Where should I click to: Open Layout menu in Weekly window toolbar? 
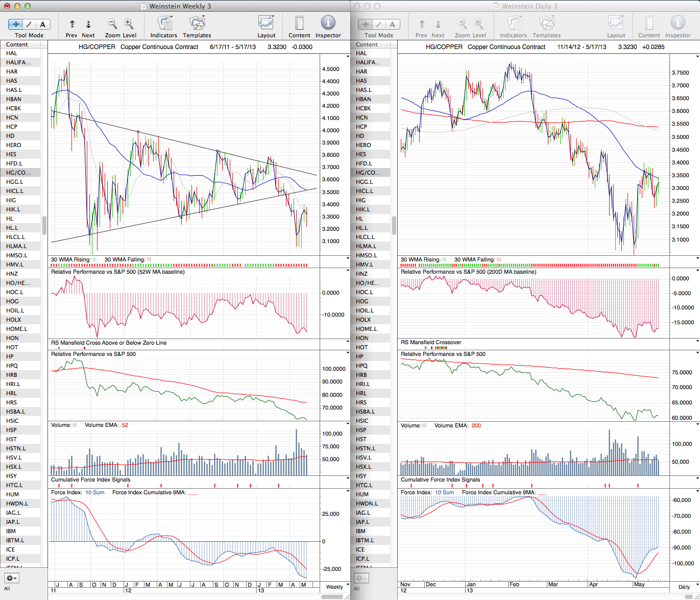(266, 23)
